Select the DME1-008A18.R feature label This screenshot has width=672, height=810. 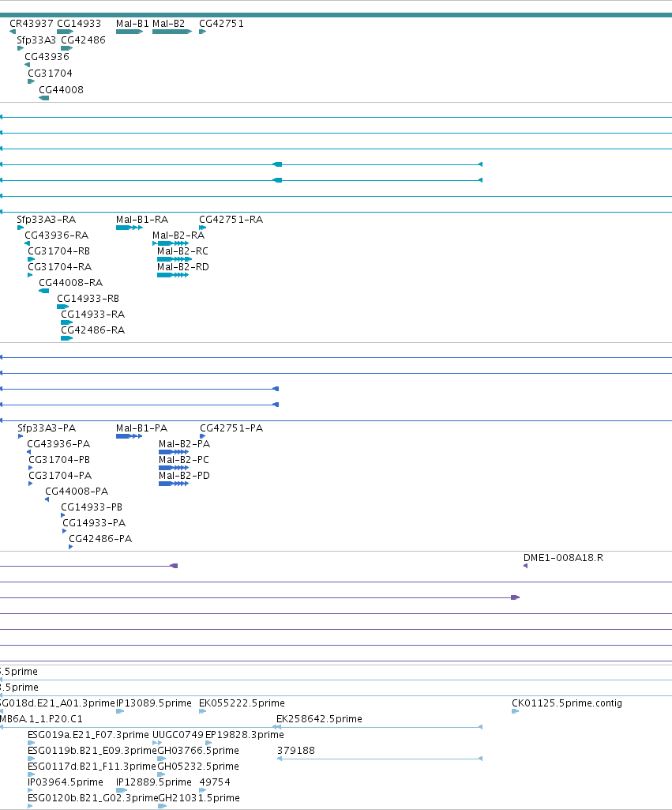563,558
